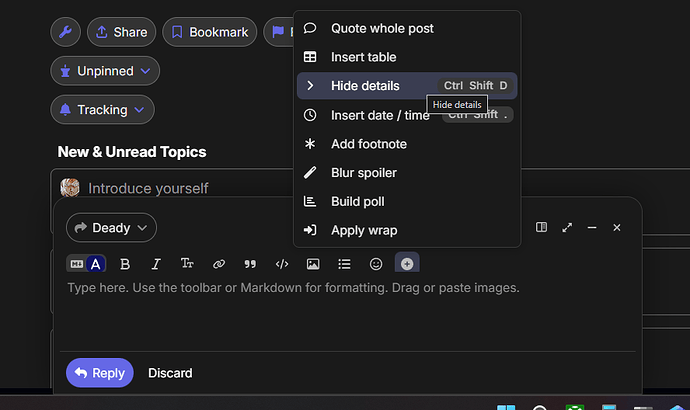This screenshot has height=410, width=690.
Task: Bookmark this topic
Action: [x=209, y=32]
